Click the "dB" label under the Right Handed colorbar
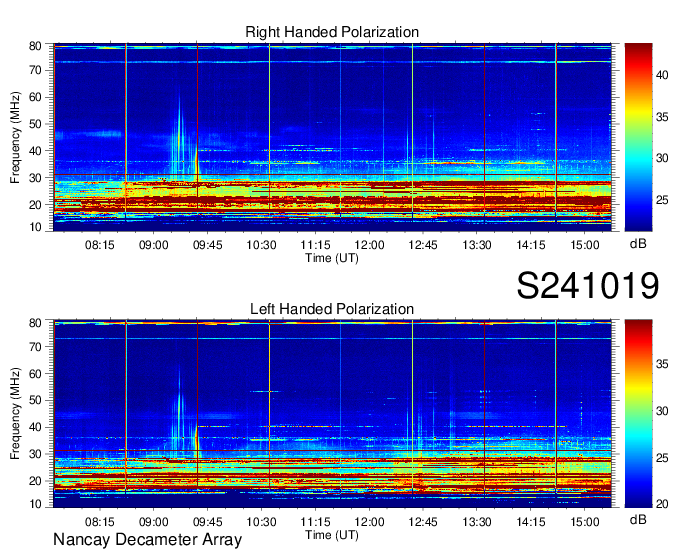The image size is (680, 552). click(x=638, y=244)
